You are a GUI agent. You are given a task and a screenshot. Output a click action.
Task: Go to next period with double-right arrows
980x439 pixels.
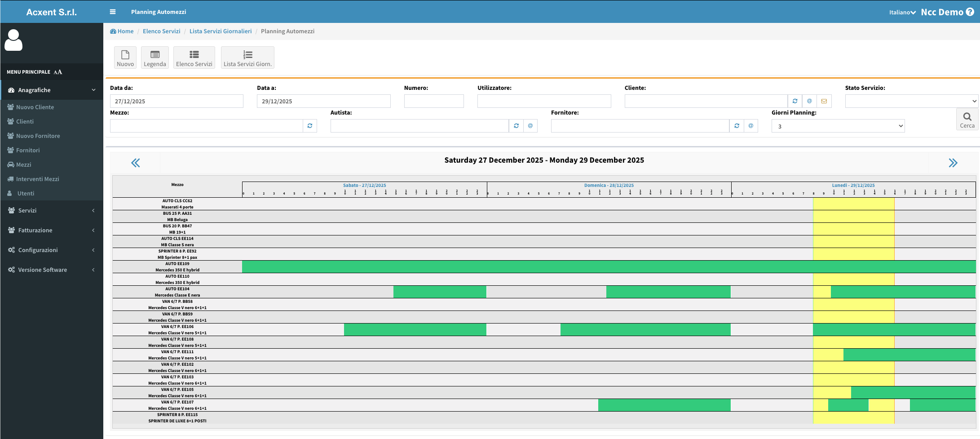pos(953,163)
